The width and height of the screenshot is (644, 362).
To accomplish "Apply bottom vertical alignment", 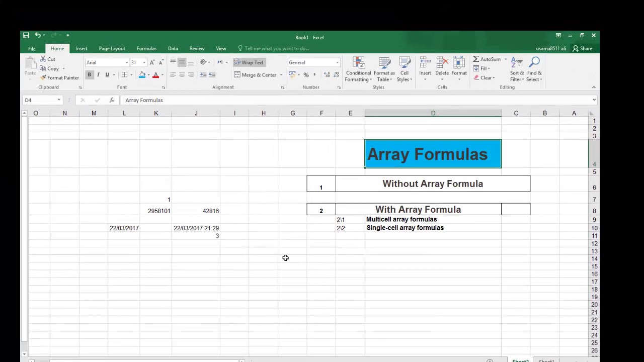I will click(191, 62).
